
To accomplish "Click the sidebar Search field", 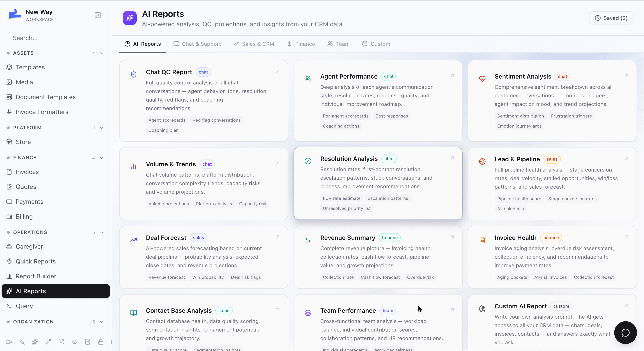I will click(56, 38).
